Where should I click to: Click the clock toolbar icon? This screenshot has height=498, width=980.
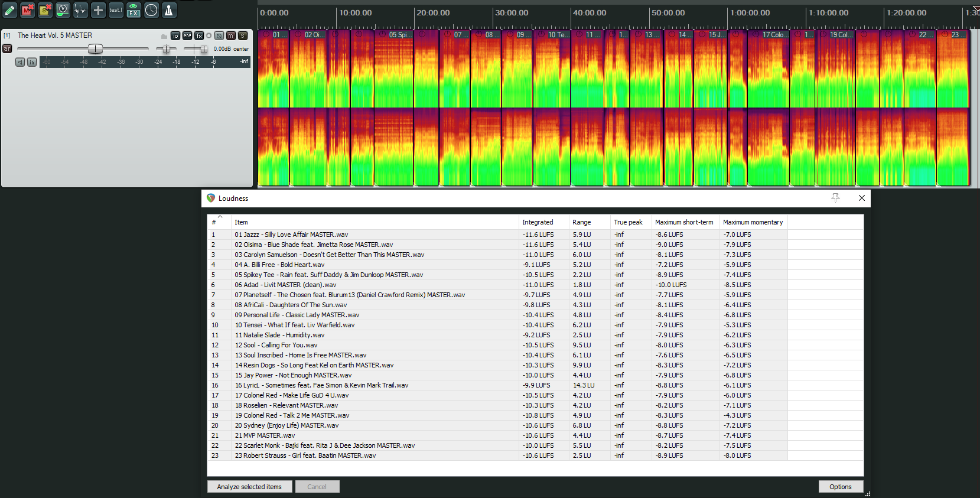pos(151,10)
